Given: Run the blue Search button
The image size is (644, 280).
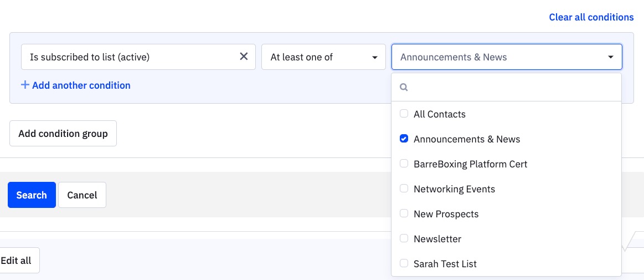Looking at the screenshot, I should point(32,195).
